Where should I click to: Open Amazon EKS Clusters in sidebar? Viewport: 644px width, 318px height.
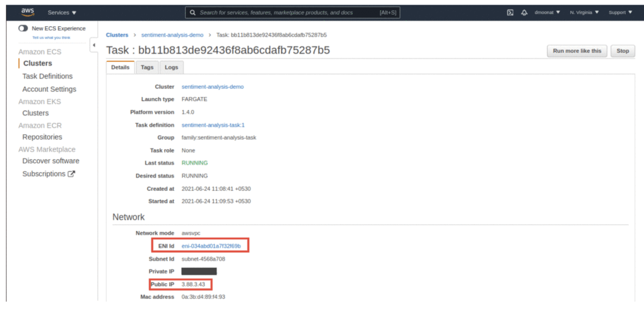36,113
